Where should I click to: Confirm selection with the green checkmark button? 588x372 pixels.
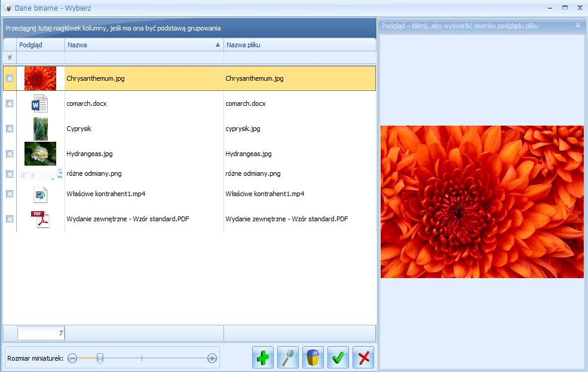(x=338, y=358)
